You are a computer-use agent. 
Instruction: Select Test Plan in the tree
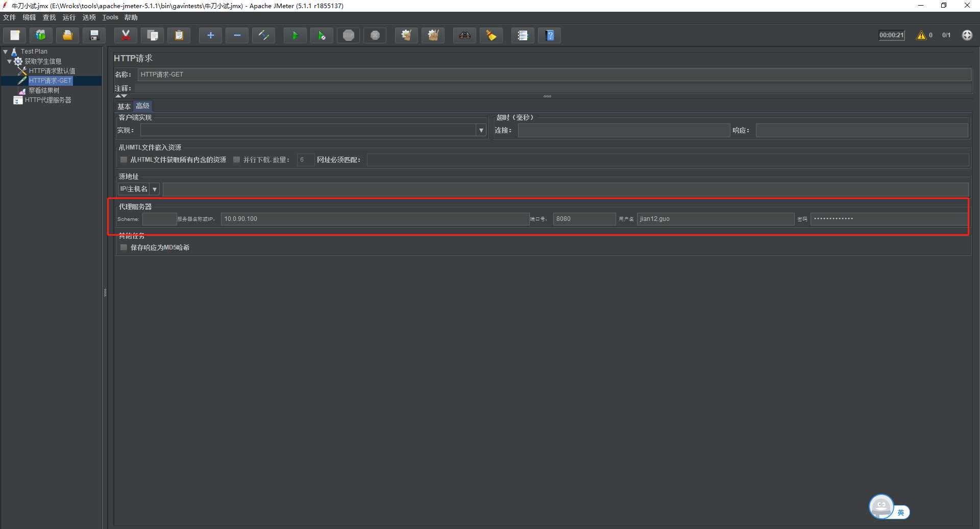pos(34,52)
